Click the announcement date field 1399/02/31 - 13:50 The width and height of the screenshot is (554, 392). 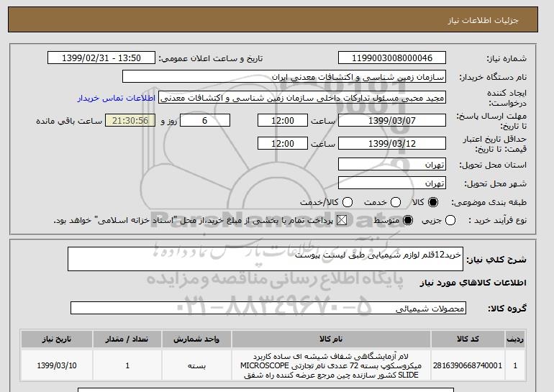[101, 58]
